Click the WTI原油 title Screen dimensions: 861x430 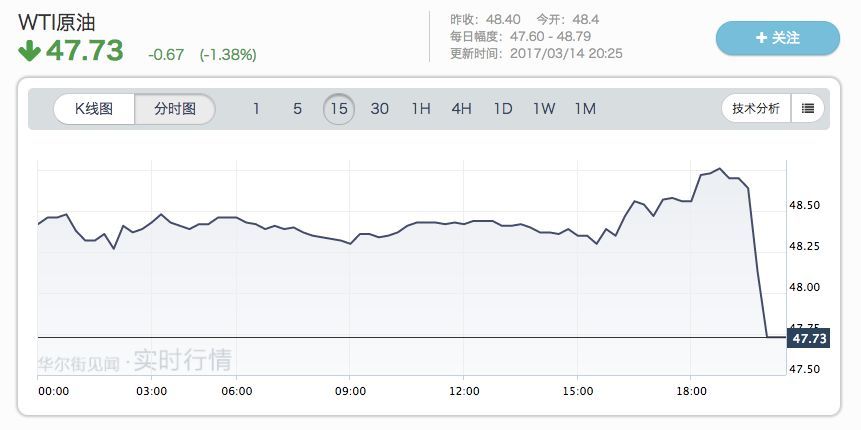coord(56,22)
